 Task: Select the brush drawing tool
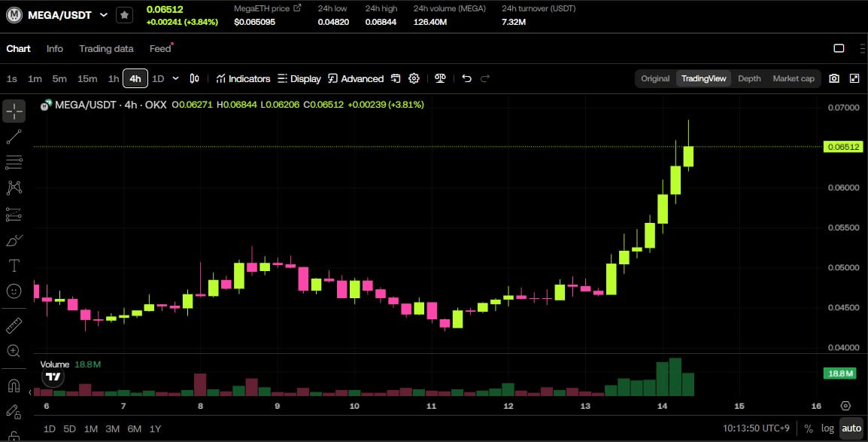(14, 240)
